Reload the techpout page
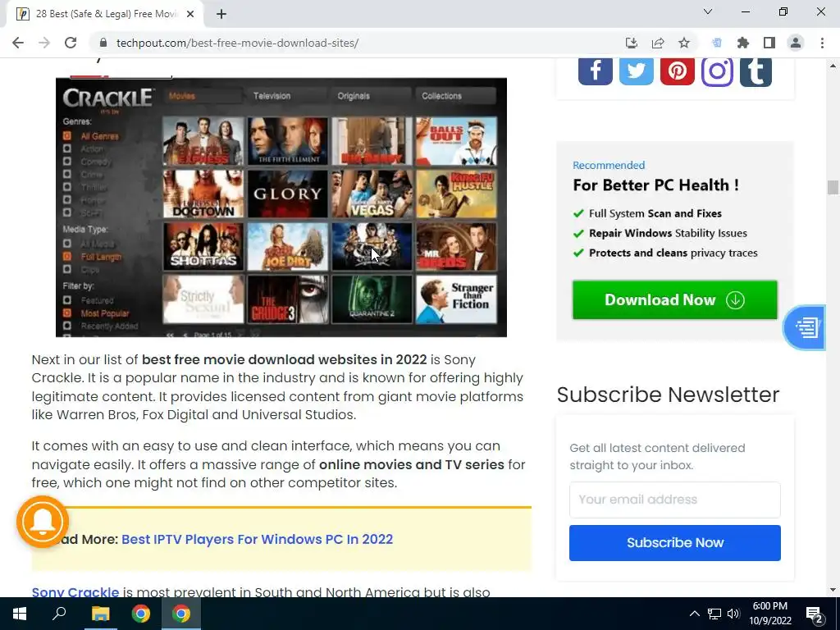This screenshot has height=630, width=840. [x=71, y=43]
